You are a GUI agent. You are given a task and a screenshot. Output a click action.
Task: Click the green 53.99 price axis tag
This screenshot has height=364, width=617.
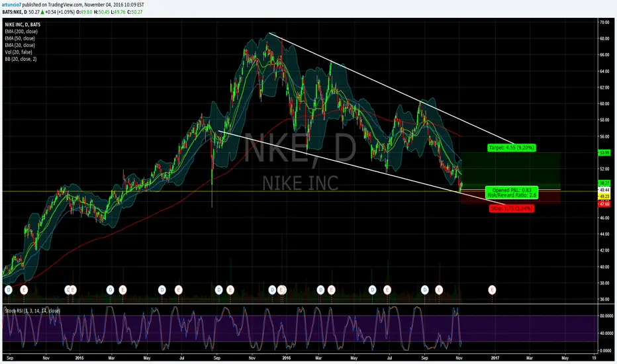point(604,152)
